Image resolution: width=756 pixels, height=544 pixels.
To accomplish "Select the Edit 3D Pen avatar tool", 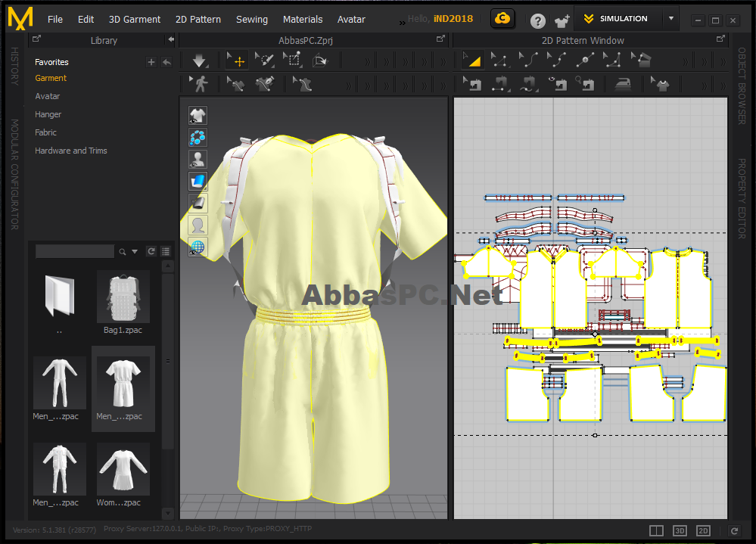I will coord(302,84).
